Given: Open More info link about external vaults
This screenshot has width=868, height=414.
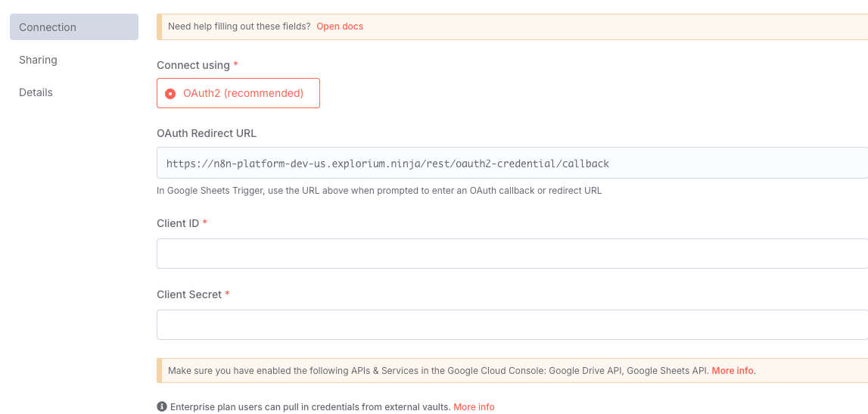Looking at the screenshot, I should (474, 406).
